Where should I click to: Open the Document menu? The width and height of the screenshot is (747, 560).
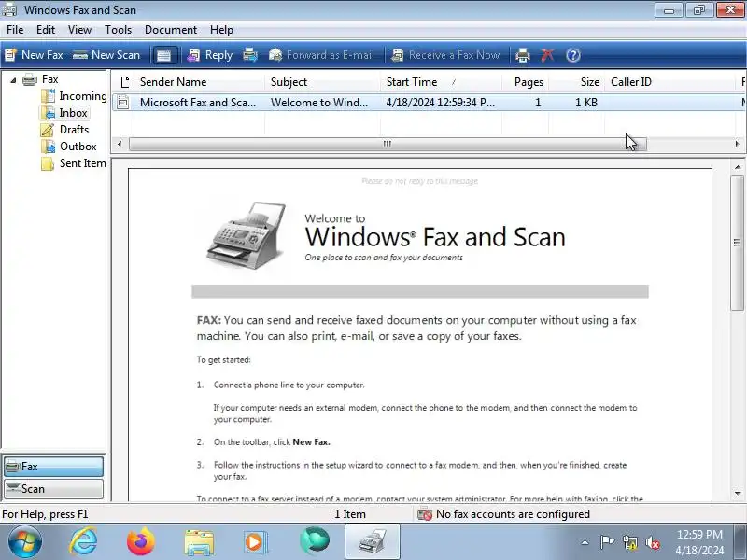coord(171,30)
